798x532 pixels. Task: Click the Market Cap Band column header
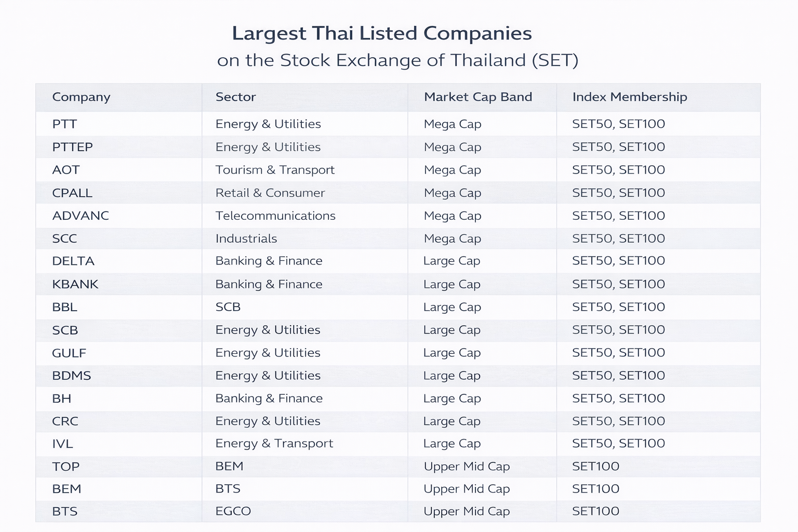(x=478, y=97)
